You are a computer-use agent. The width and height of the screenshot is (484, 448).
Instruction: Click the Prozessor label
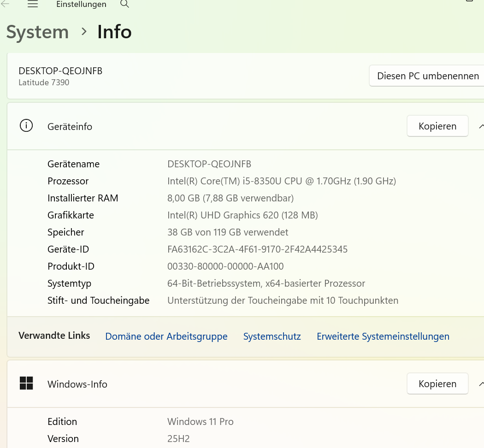68,181
